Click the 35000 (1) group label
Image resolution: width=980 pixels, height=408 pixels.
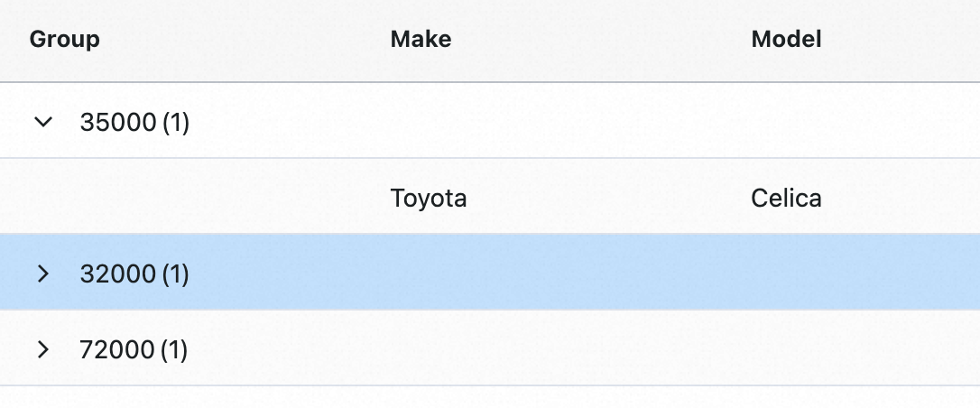[134, 122]
